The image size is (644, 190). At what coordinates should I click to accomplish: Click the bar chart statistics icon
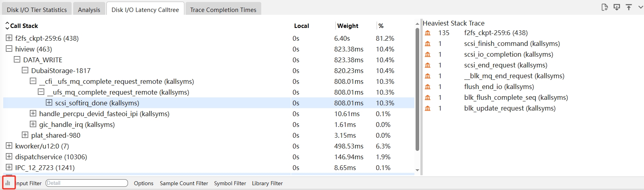click(x=8, y=183)
